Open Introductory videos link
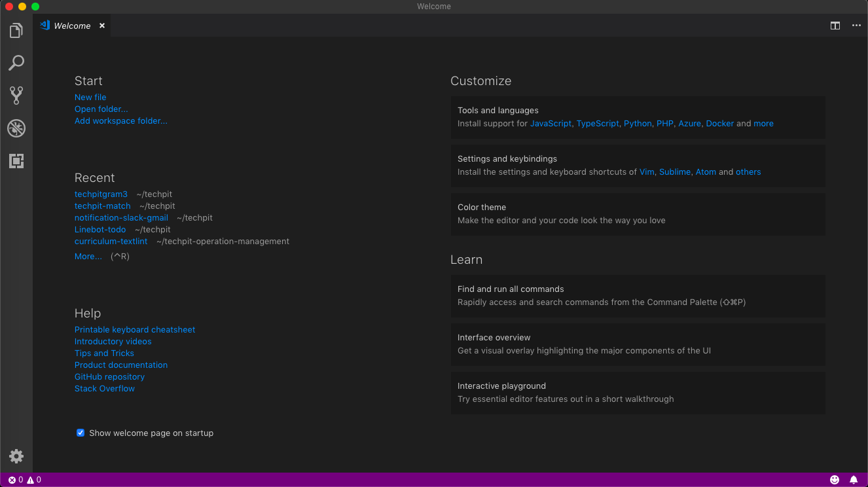The height and width of the screenshot is (487, 868). pyautogui.click(x=113, y=341)
